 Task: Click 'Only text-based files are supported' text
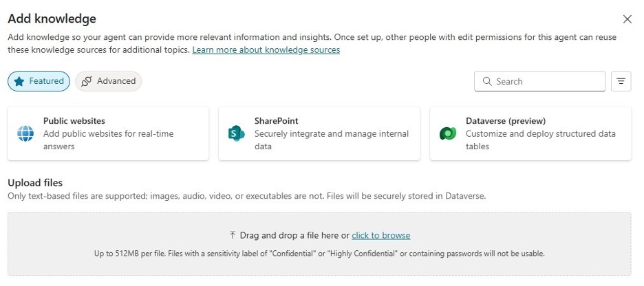247,196
